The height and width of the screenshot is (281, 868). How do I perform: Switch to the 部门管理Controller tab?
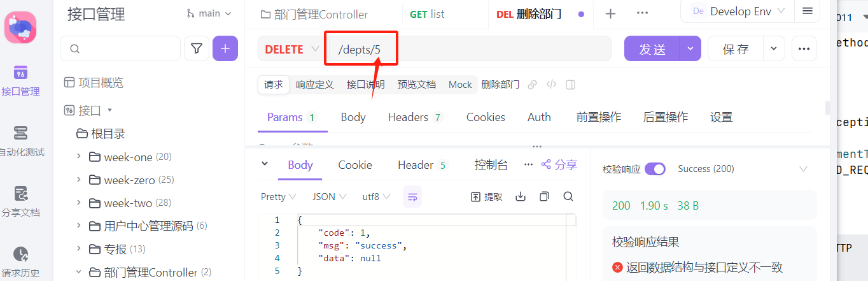(314, 14)
